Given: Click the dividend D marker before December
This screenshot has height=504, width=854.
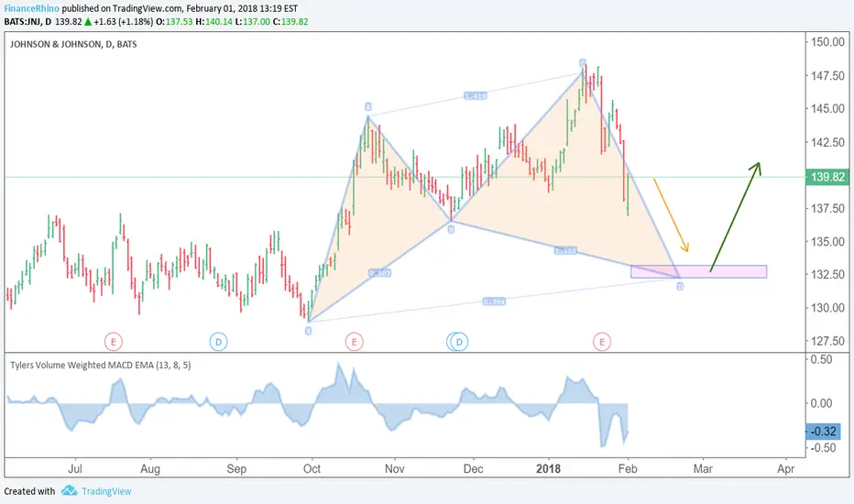Looking at the screenshot, I should coord(459,342).
